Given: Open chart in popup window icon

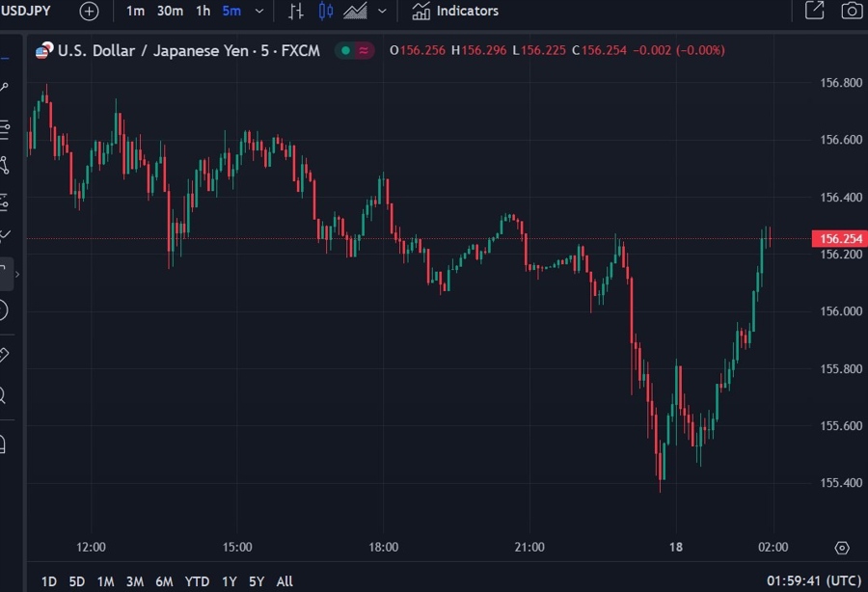Looking at the screenshot, I should pos(814,12).
